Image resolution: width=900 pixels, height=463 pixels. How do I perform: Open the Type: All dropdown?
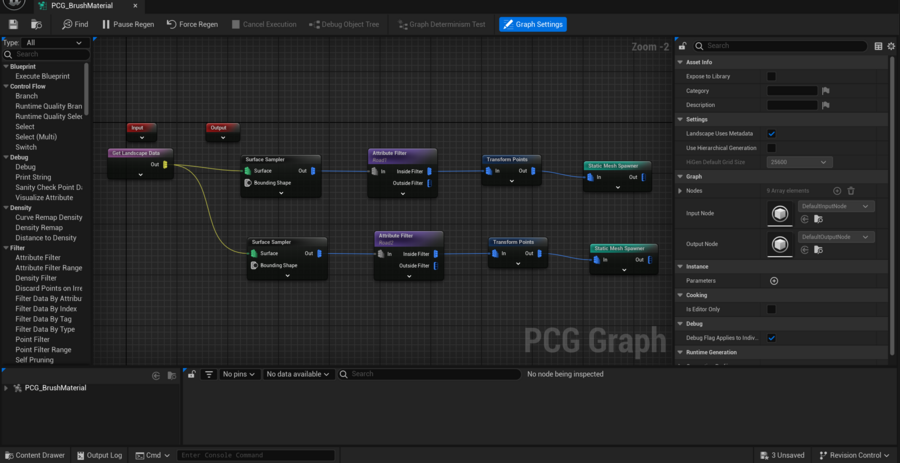point(55,42)
